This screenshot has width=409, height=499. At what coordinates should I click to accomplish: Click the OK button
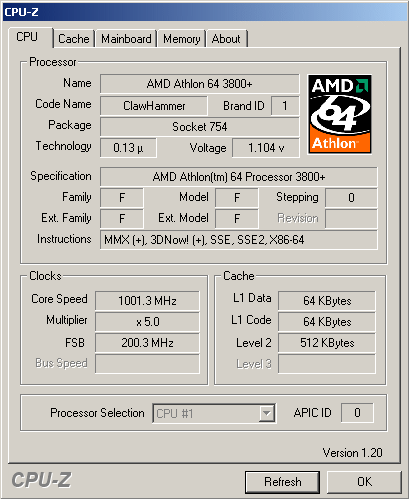click(364, 482)
